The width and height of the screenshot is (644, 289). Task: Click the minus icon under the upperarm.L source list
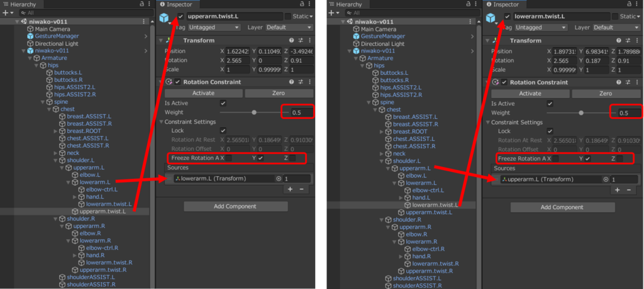pyautogui.click(x=628, y=190)
